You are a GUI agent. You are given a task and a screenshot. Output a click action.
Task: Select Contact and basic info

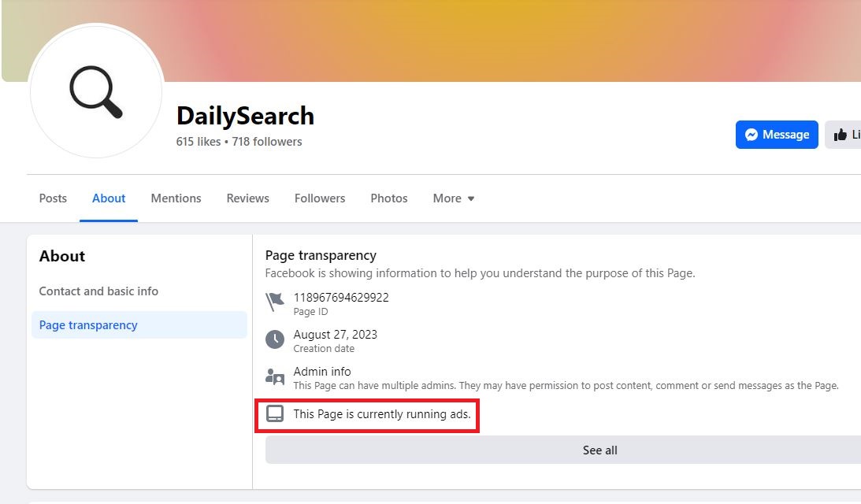click(x=98, y=291)
